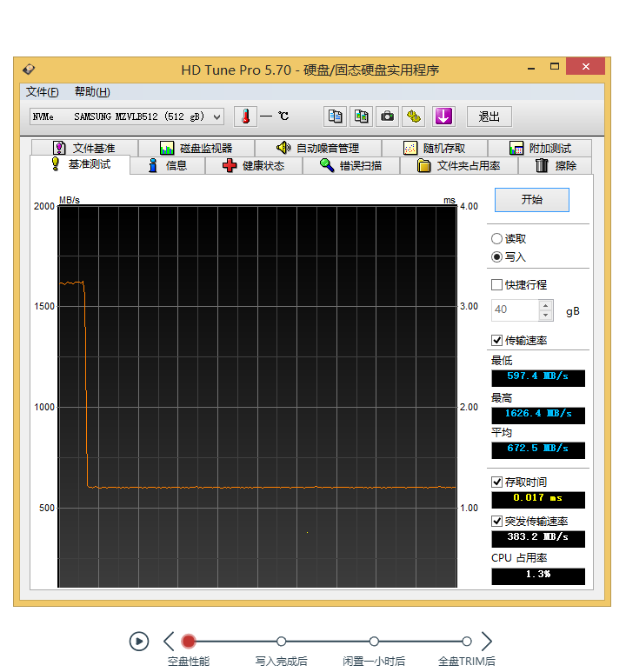Open the 文件夹占用率 tab
The width and height of the screenshot is (626, 672).
(459, 165)
